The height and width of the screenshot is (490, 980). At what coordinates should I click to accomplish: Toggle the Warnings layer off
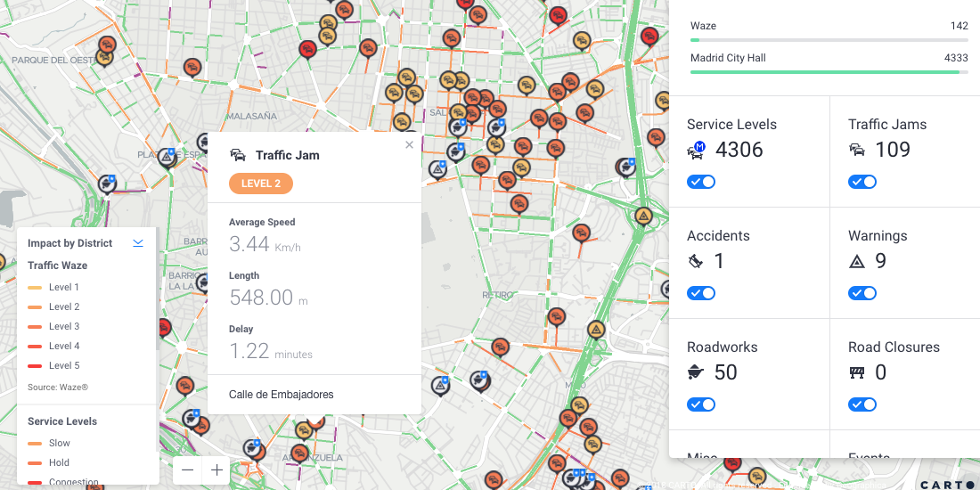point(862,293)
